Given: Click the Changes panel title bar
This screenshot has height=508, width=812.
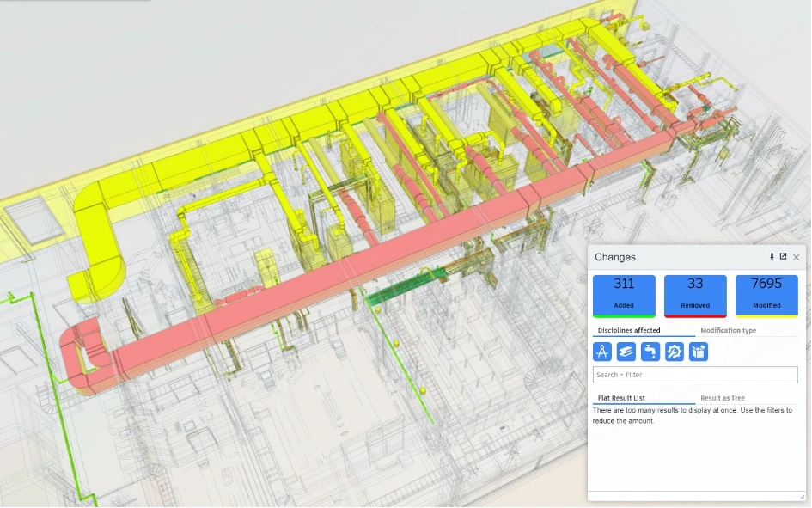Looking at the screenshot, I should [x=670, y=257].
